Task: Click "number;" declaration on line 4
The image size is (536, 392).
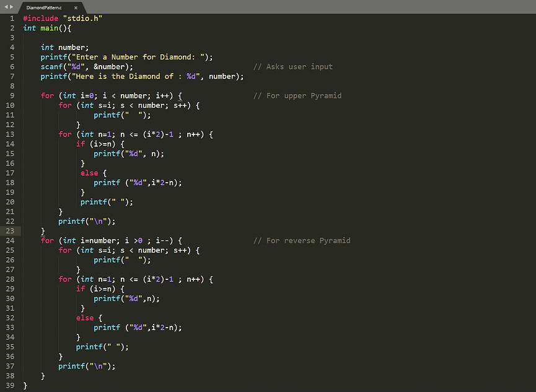Action: pos(74,48)
